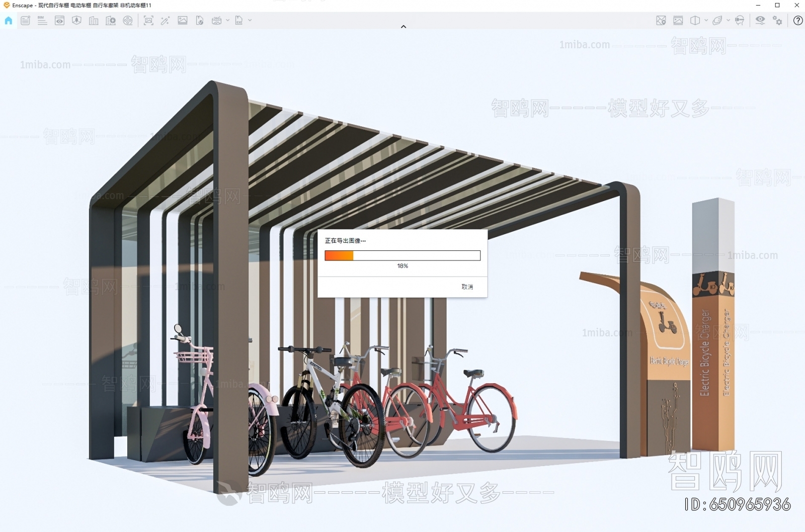
Task: Open visual settings eye-slider icon
Action: point(760,21)
